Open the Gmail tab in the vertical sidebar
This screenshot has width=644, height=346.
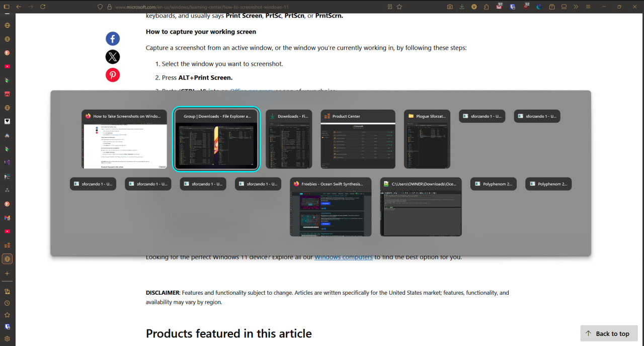point(7,218)
